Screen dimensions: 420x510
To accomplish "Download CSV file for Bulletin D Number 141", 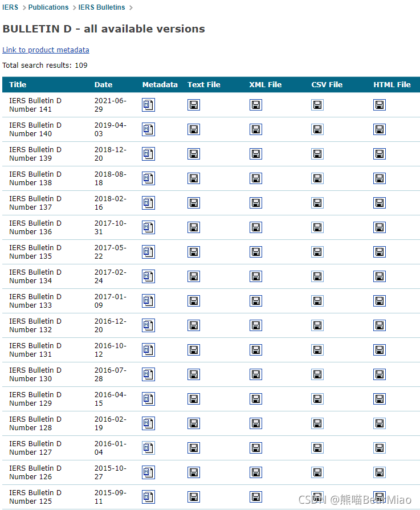I will (x=317, y=105).
